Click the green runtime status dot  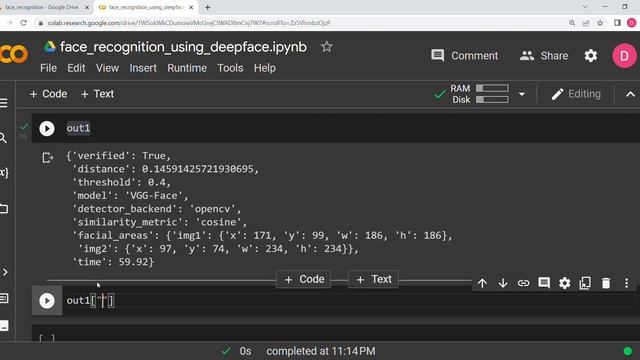coord(628,351)
